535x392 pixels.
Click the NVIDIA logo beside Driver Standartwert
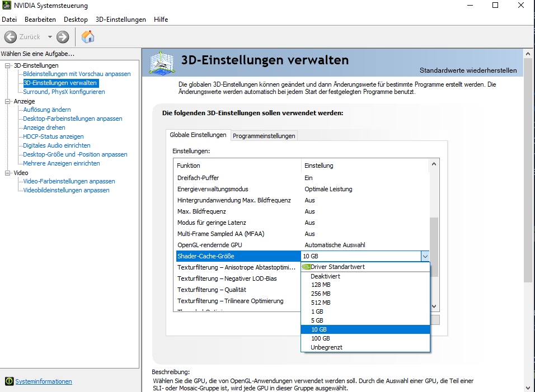click(x=306, y=267)
